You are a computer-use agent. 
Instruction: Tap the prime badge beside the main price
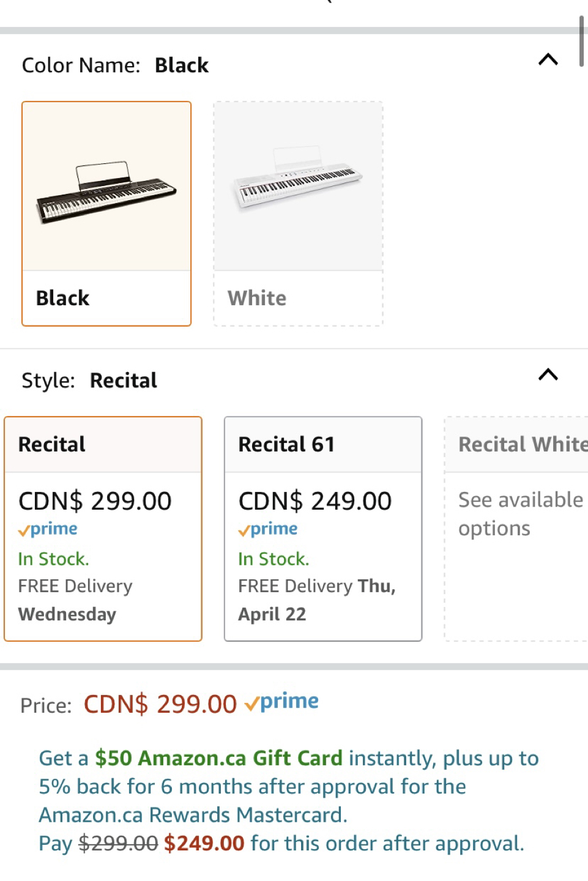pos(282,702)
